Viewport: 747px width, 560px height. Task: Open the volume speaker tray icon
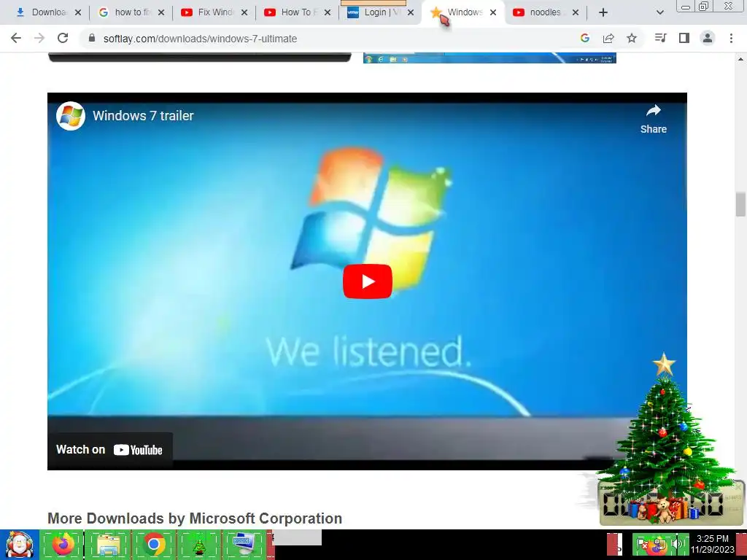pos(677,544)
